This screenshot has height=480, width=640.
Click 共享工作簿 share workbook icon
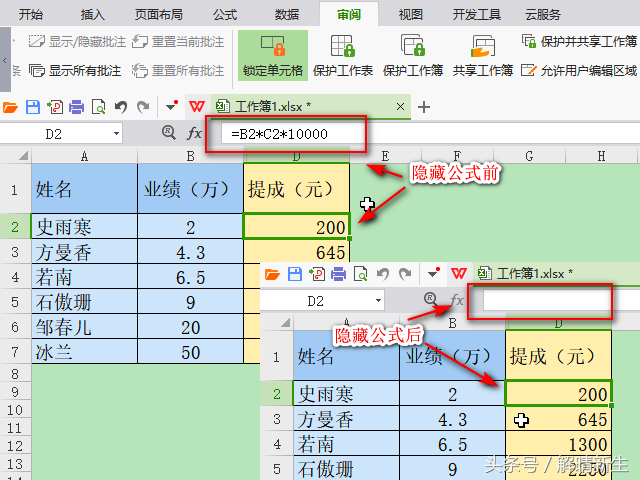[483, 56]
